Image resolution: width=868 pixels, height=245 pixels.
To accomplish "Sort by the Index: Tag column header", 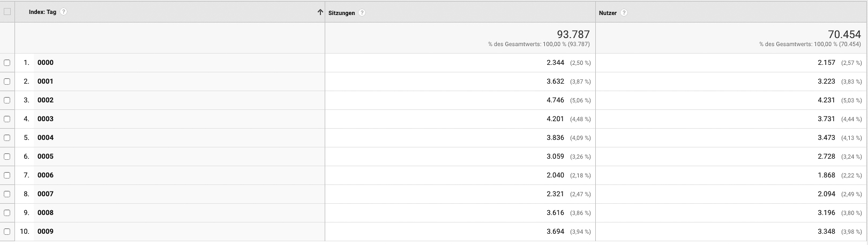I will (42, 12).
